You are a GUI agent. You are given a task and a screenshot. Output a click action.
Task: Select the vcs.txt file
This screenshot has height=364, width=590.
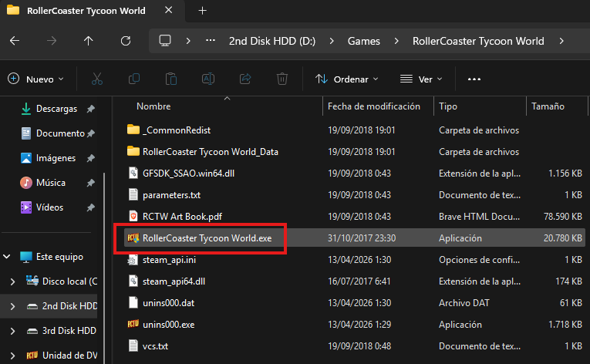pyautogui.click(x=155, y=345)
